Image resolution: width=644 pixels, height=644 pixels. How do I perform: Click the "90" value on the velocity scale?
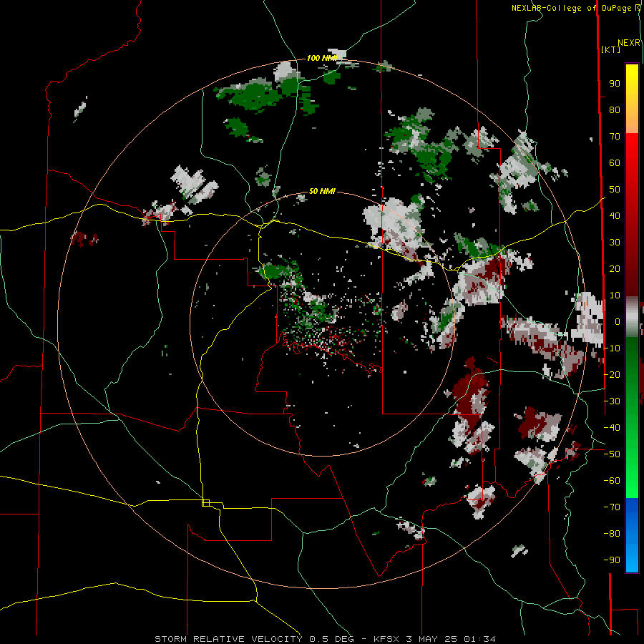[x=615, y=84]
